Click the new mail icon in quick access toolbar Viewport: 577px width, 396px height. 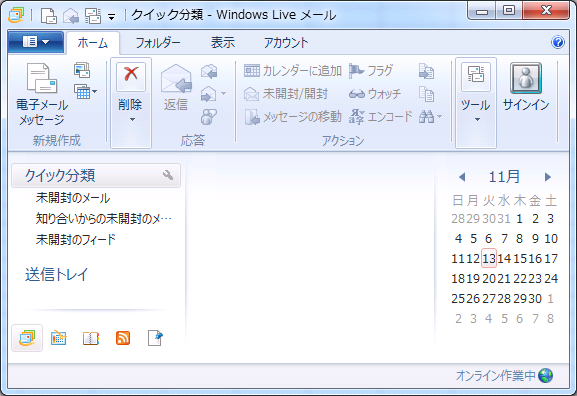pyautogui.click(x=49, y=16)
